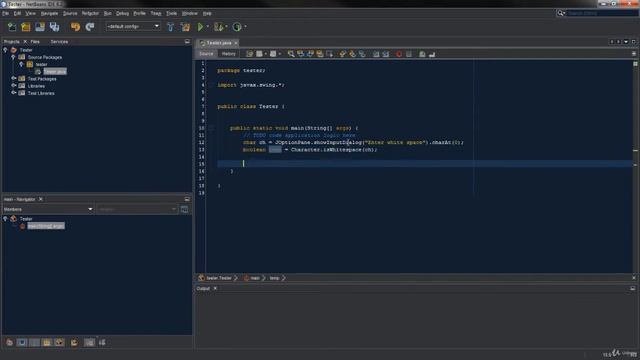Screen dimensions: 640x360
Task: Toggle Show Inherited Members in Navigator
Action: point(9,342)
